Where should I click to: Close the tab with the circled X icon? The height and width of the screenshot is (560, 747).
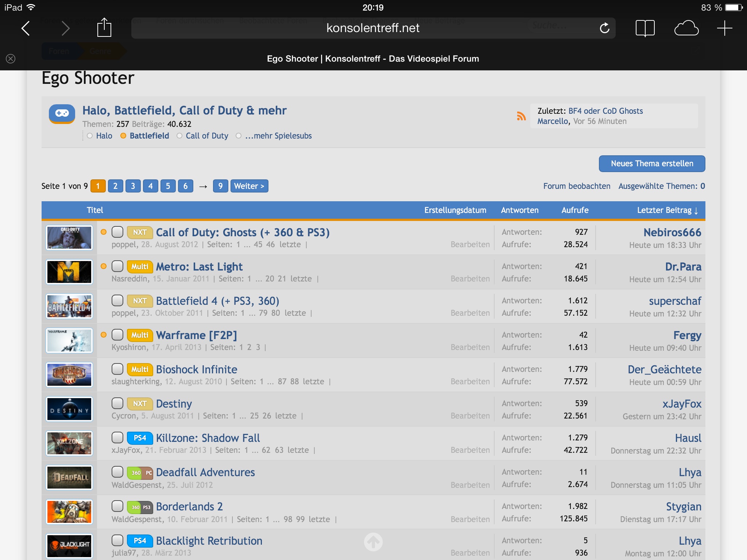[11, 59]
